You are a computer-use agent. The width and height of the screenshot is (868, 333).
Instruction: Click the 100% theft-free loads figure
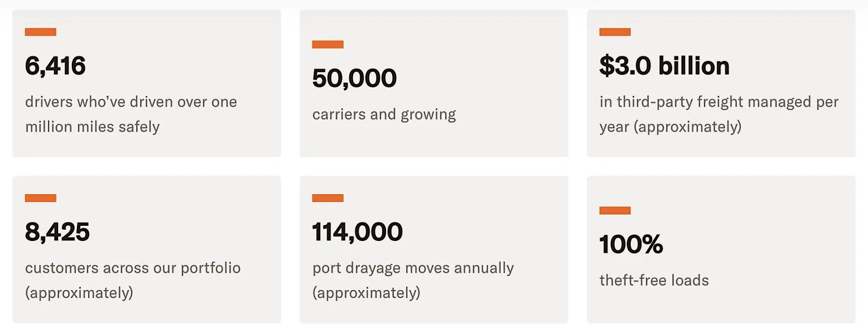[631, 244]
